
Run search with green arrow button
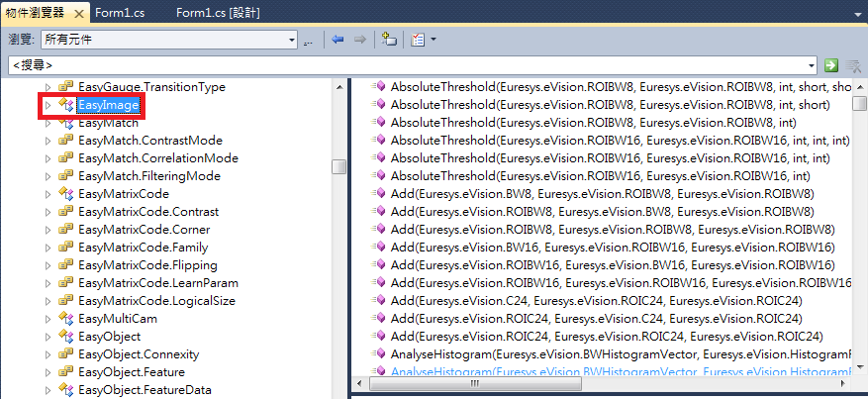[x=831, y=65]
